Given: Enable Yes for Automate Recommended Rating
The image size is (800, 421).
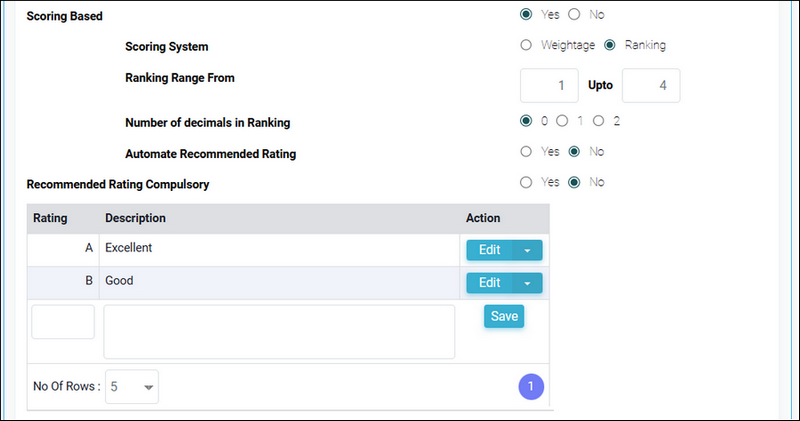Looking at the screenshot, I should (526, 152).
